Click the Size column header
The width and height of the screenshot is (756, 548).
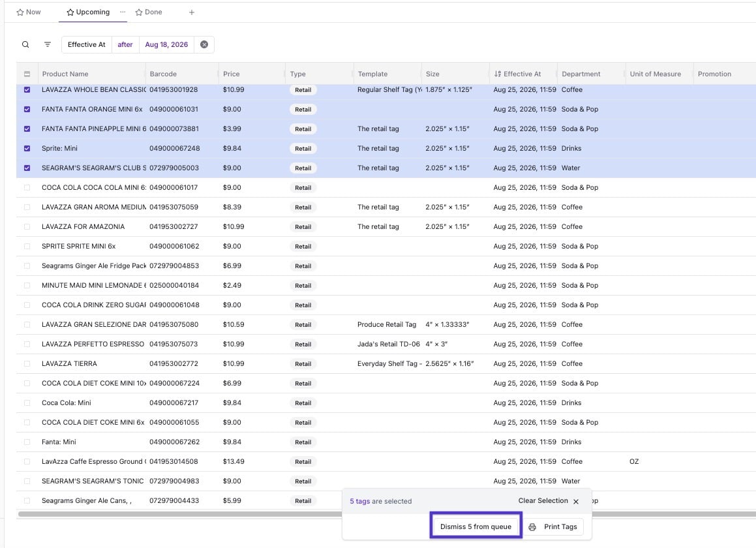pos(432,74)
